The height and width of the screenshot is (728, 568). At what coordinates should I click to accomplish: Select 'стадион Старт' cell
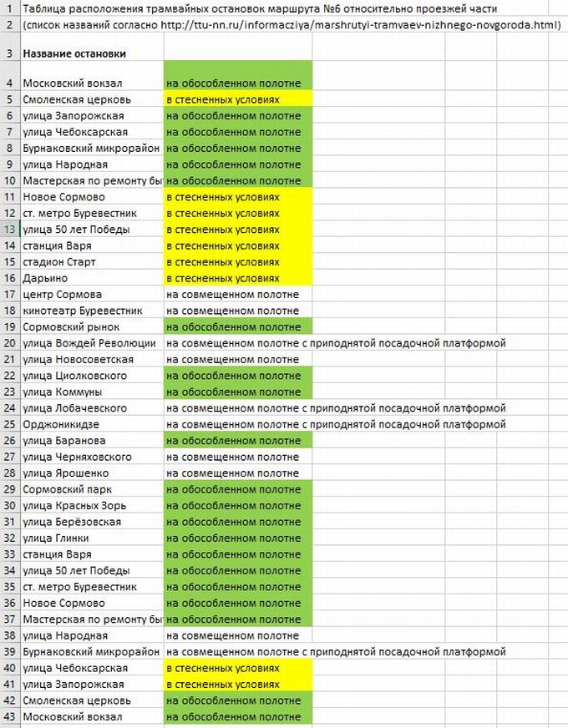coord(92,262)
